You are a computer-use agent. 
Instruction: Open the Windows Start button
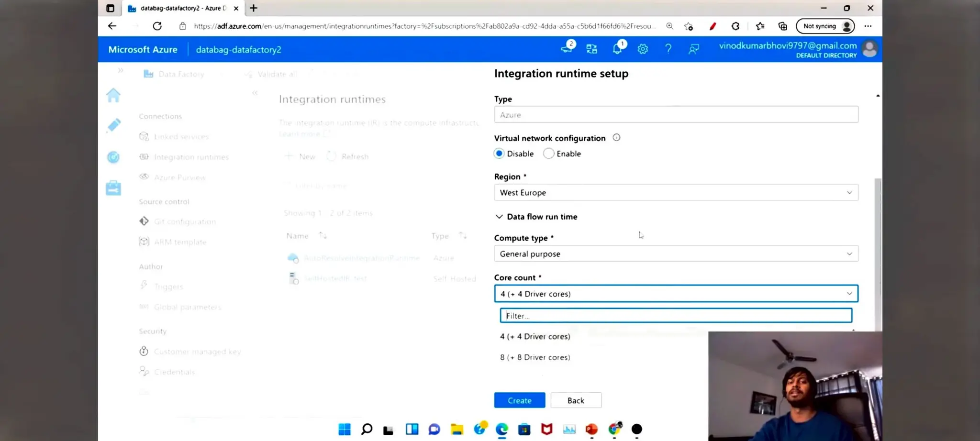[345, 429]
